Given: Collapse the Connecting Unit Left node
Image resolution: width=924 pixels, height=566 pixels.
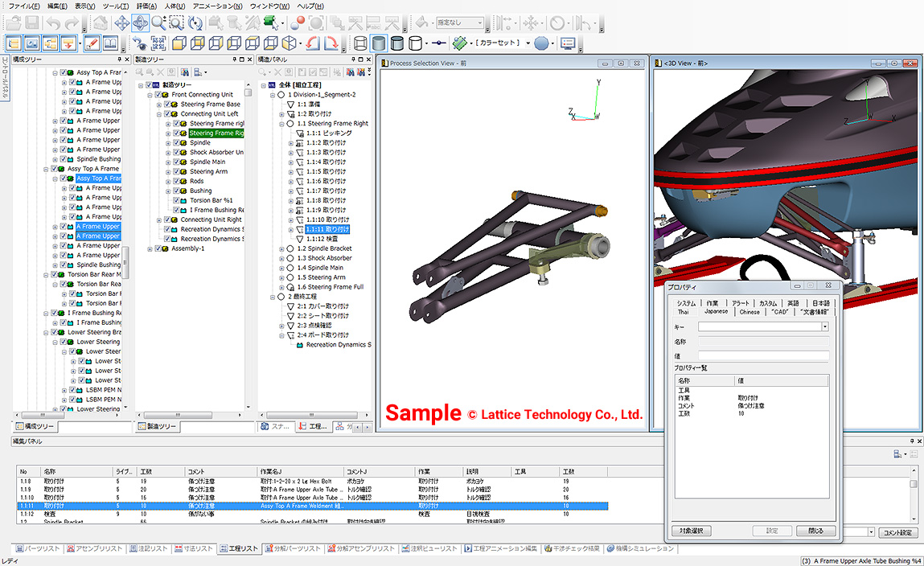Looking at the screenshot, I should pyautogui.click(x=159, y=114).
